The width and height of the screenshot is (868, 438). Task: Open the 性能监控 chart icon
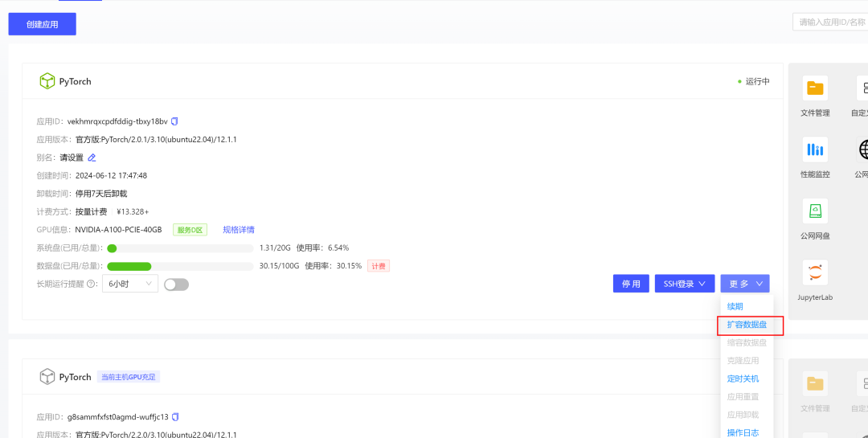click(x=815, y=149)
